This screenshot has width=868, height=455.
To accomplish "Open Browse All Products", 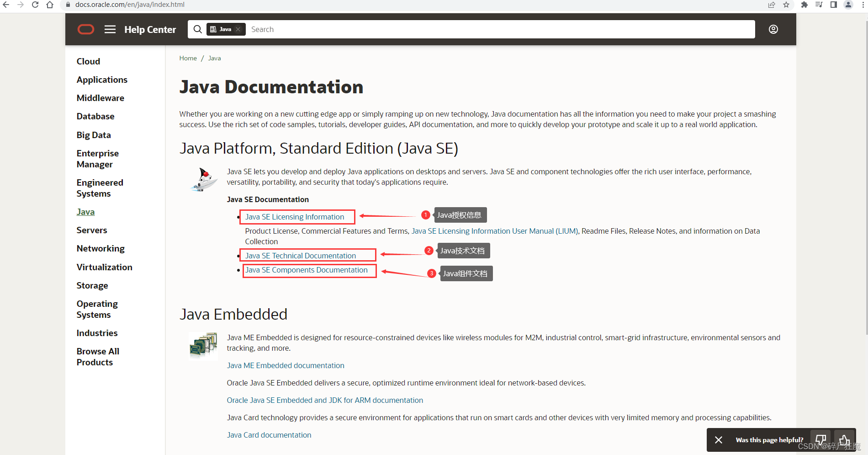I will click(98, 357).
